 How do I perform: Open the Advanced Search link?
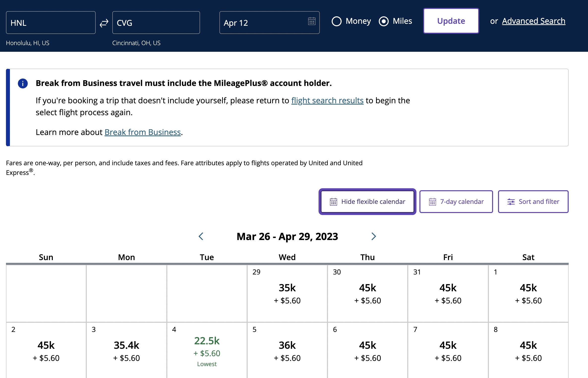[x=533, y=21]
